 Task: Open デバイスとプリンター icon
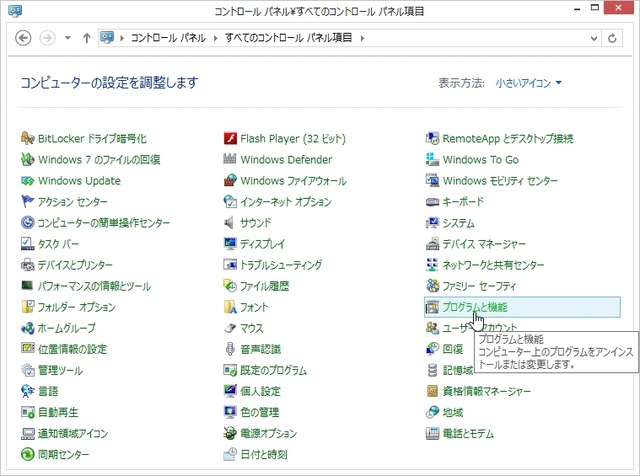click(x=27, y=265)
